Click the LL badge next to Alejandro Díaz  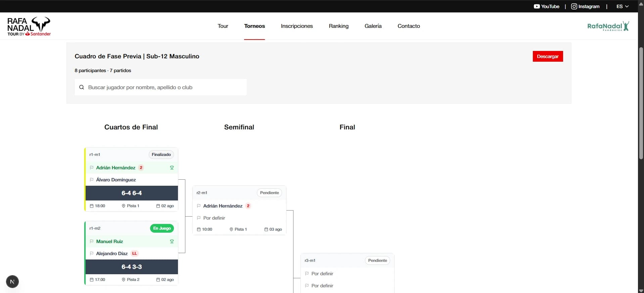(x=135, y=253)
